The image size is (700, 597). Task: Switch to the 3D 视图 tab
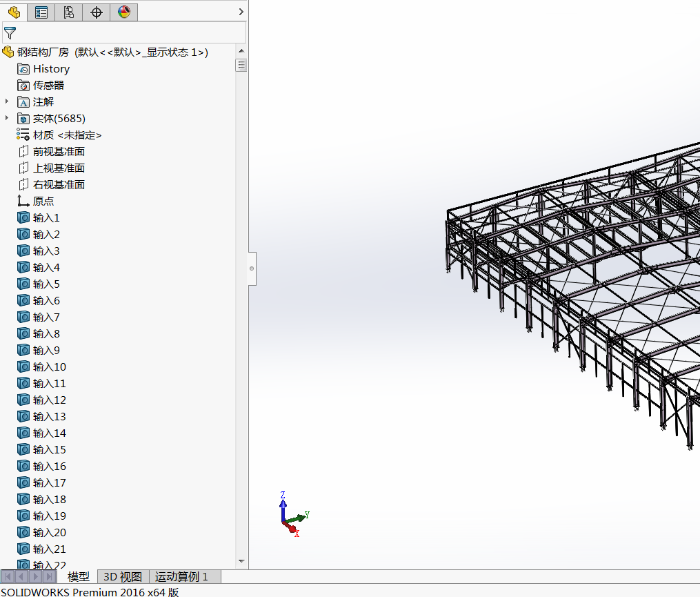point(123,576)
